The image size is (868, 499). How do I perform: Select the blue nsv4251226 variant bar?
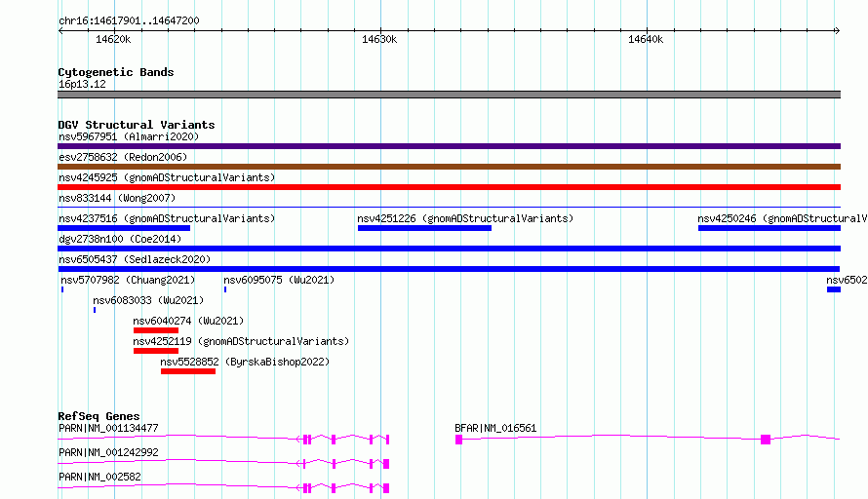coord(424,228)
